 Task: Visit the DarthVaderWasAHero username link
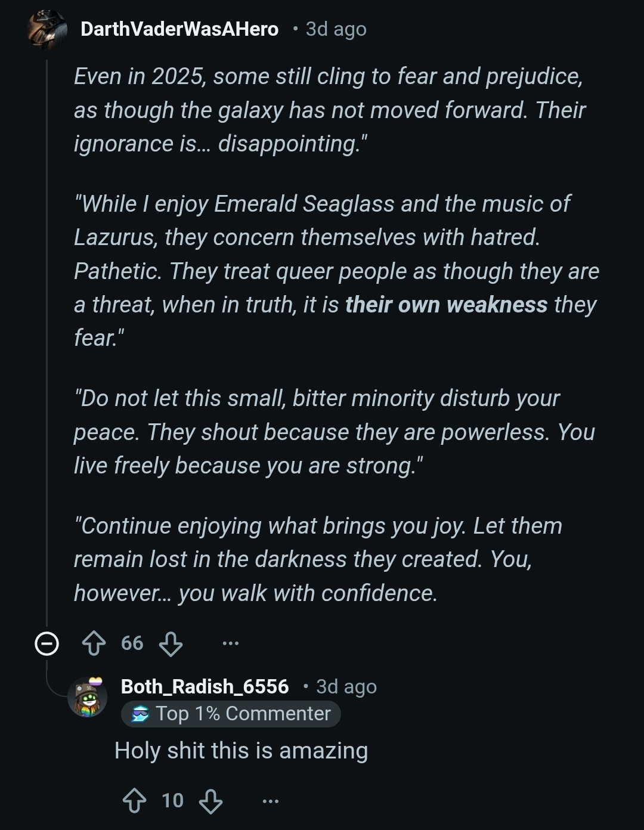coord(179,29)
